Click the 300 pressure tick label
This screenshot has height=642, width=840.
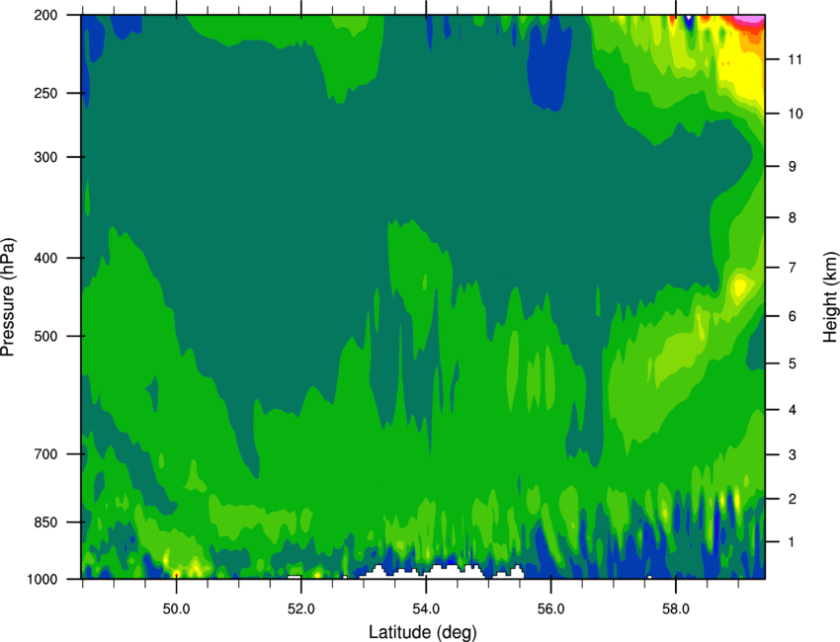[x=45, y=157]
